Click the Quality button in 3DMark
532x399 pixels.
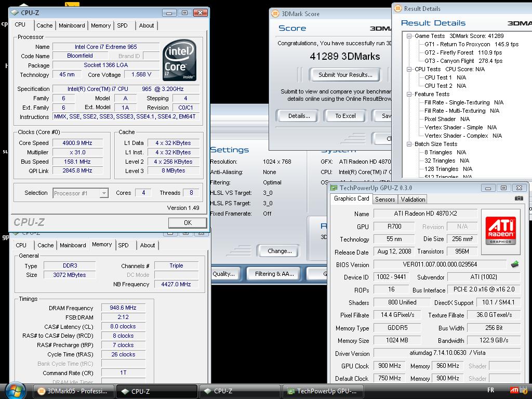tap(224, 274)
